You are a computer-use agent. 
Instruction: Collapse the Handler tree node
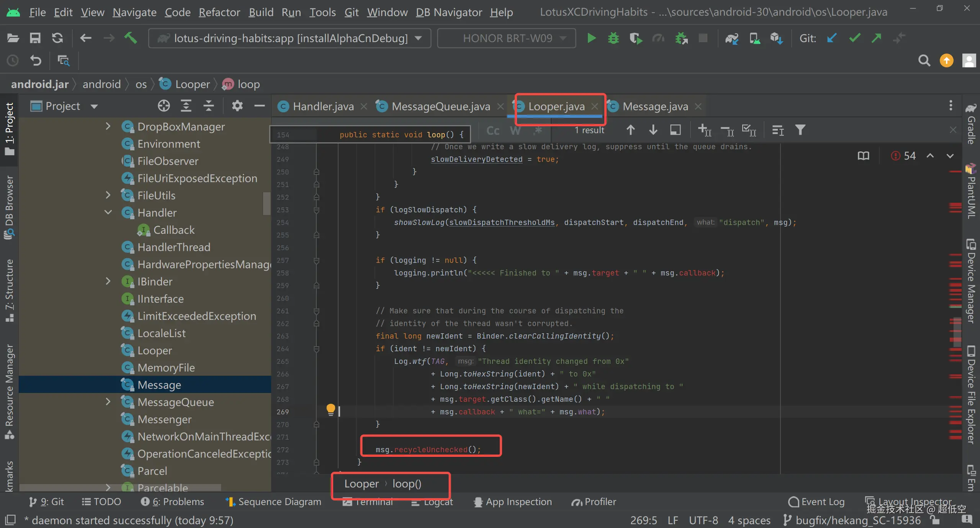[x=108, y=212]
